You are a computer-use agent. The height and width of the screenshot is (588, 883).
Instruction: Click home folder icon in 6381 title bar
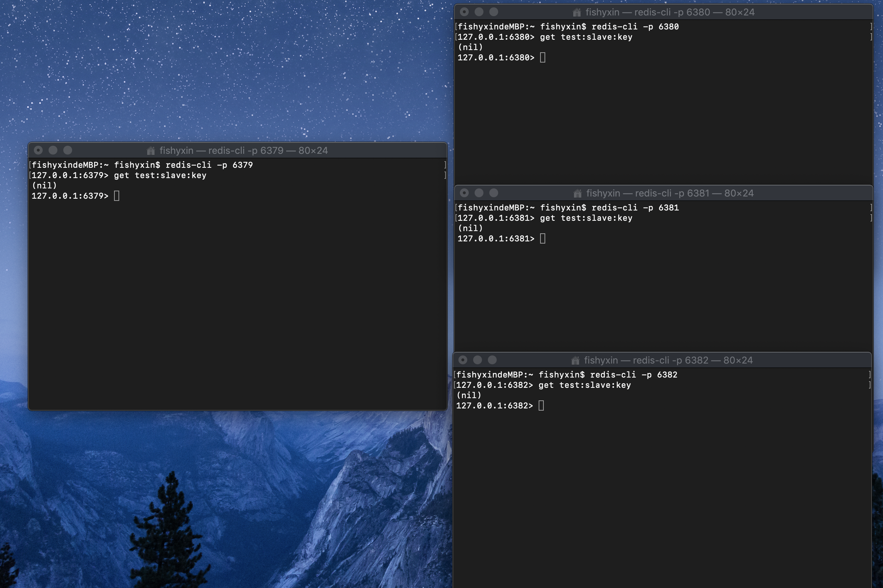pos(577,194)
